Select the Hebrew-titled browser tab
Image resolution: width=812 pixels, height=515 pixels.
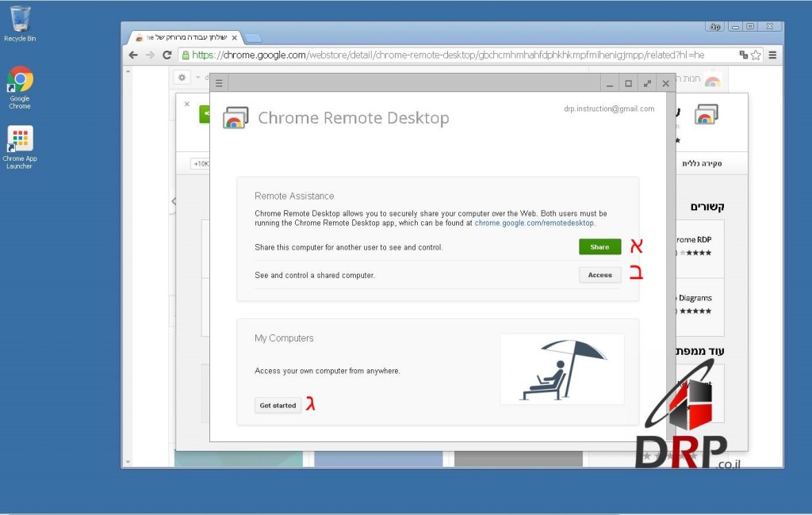coord(186,37)
